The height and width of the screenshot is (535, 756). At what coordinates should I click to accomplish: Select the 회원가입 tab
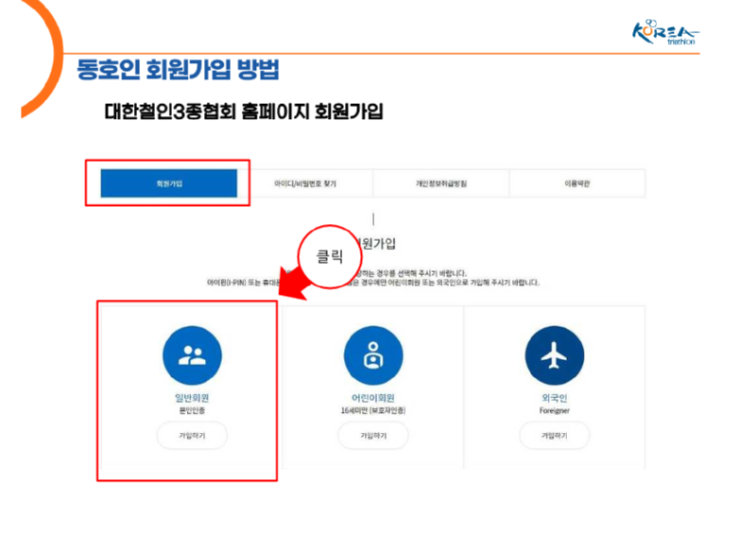[169, 183]
